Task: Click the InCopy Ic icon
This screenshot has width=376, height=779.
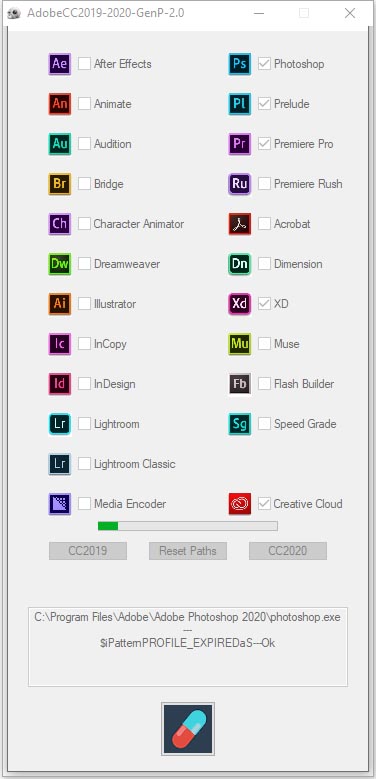Action: [60, 344]
